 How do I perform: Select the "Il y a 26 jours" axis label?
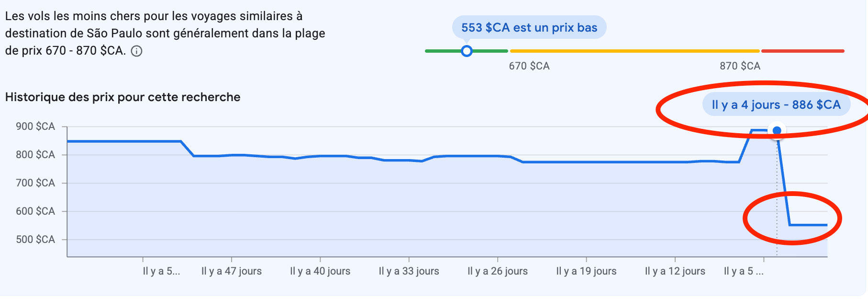498,271
